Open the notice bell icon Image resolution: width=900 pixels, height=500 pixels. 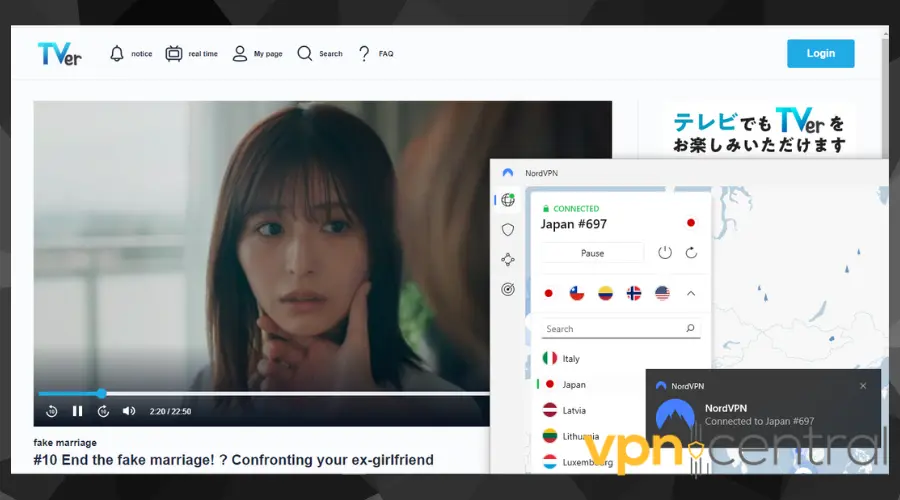point(117,53)
